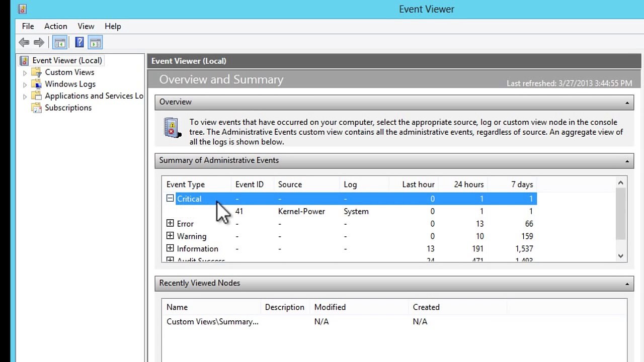The image size is (644, 362).
Task: Open the Help menu
Action: click(x=113, y=26)
